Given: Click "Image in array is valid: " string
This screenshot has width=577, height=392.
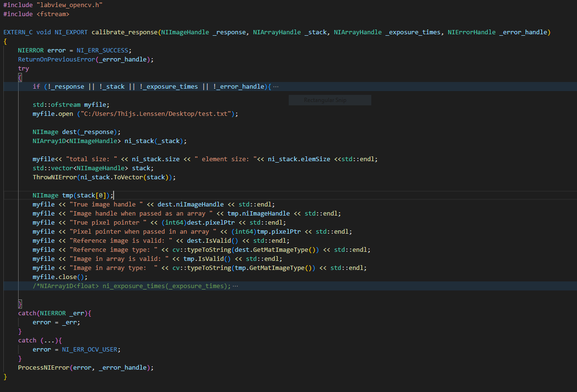Looking at the screenshot, I should coord(119,259).
